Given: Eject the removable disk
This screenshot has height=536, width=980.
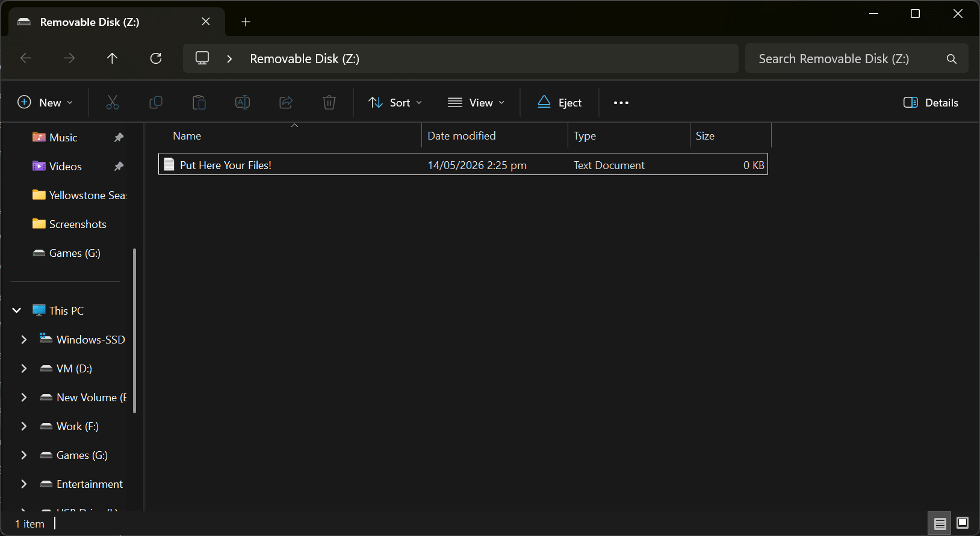Looking at the screenshot, I should click(x=560, y=103).
